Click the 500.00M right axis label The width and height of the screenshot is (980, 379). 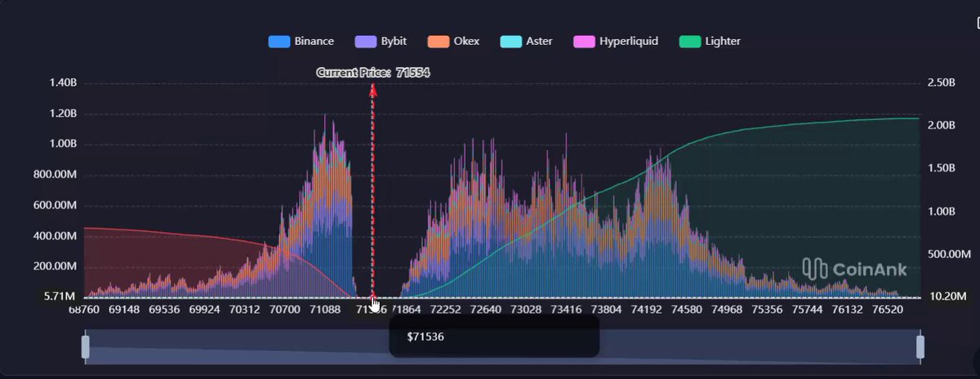point(948,254)
